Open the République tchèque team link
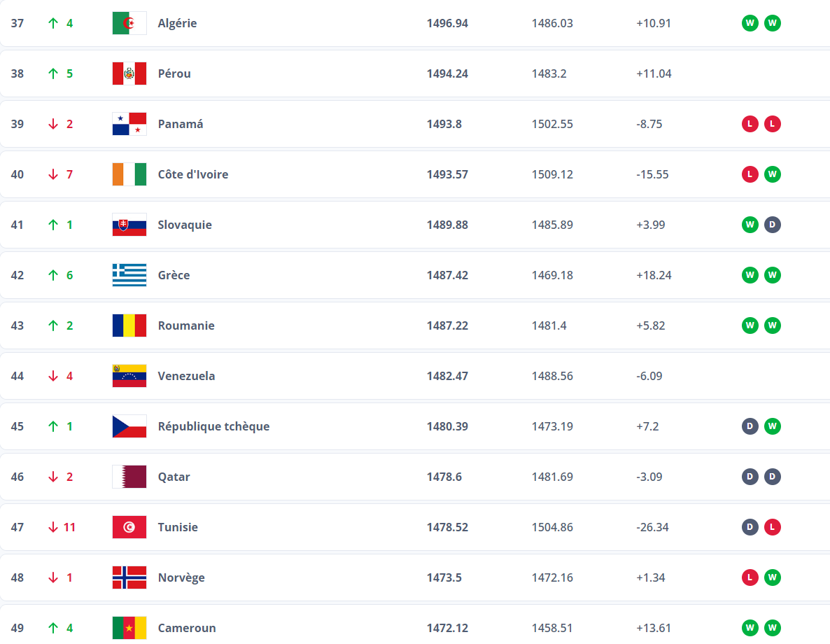 213,426
